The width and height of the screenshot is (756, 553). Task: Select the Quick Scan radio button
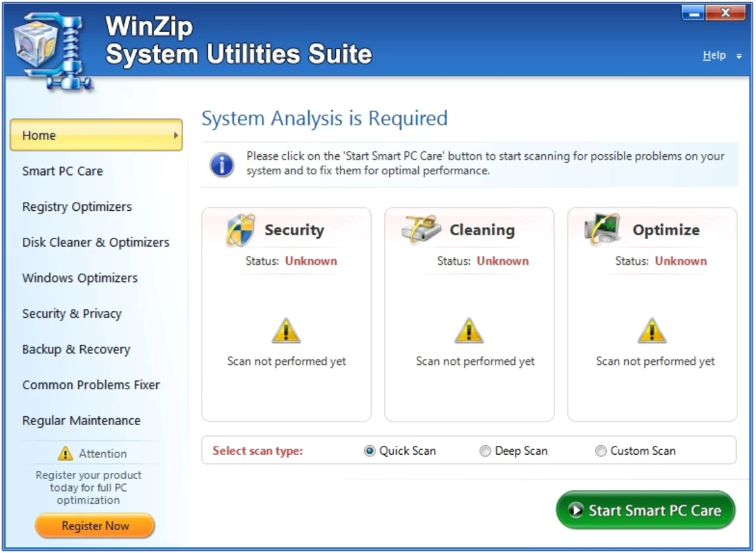369,451
